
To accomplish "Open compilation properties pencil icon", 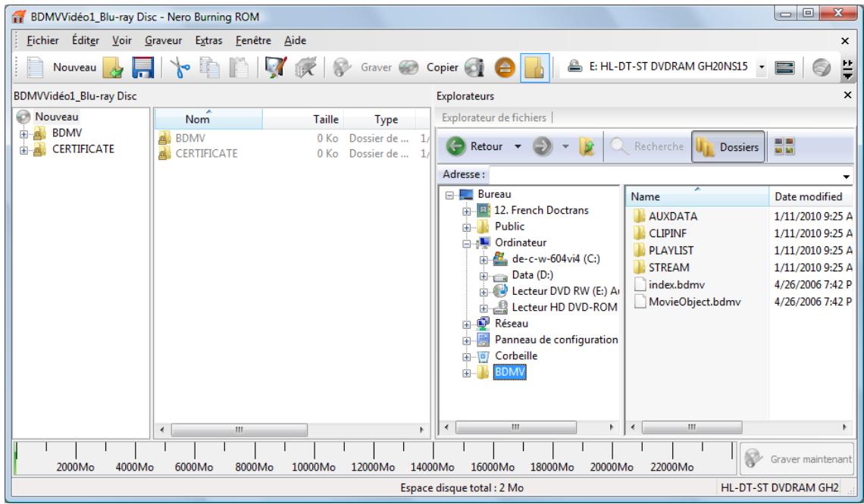I will click(x=276, y=67).
